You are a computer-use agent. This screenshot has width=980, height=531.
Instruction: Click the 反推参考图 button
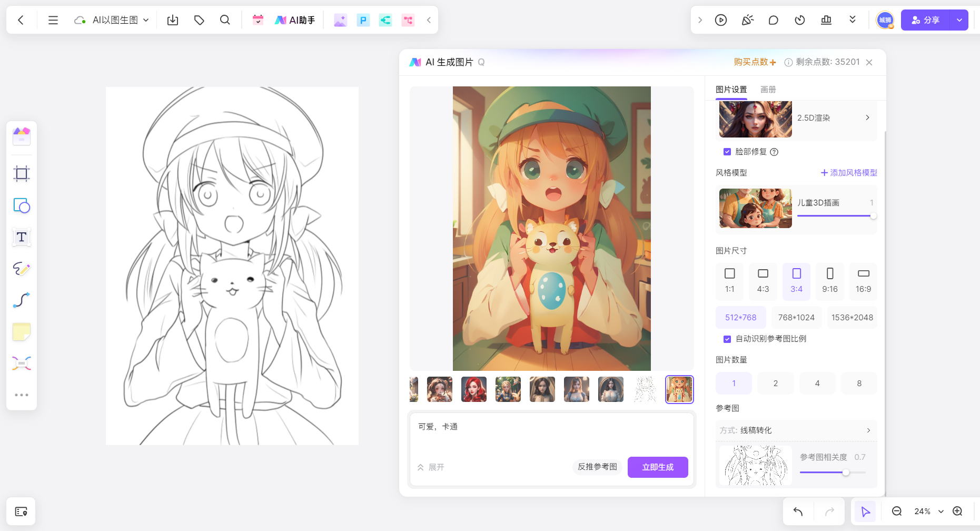597,467
